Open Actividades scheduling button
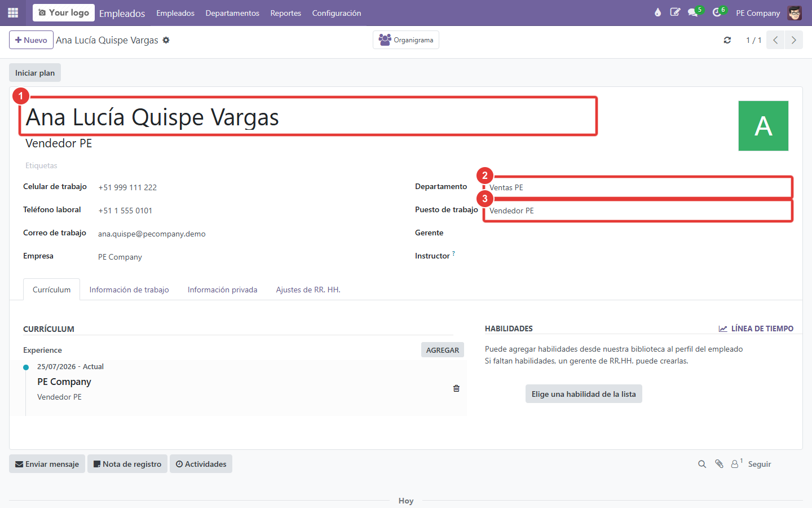This screenshot has height=508, width=812. [201, 464]
